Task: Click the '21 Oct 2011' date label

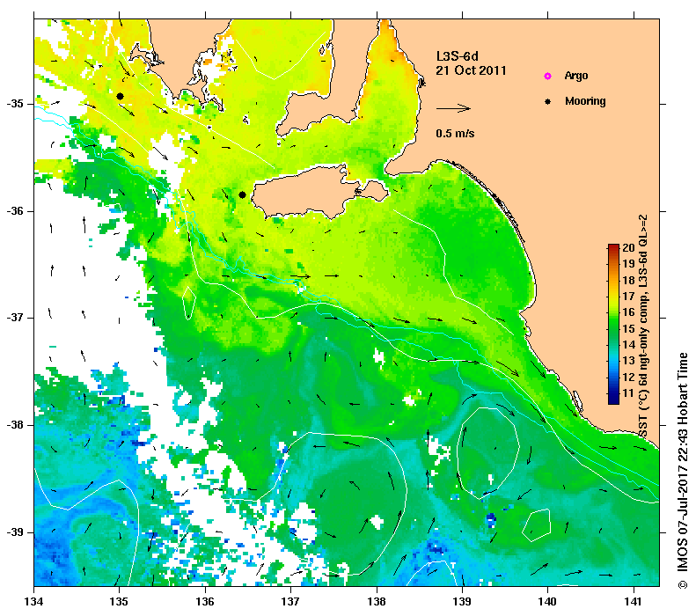Action: pyautogui.click(x=471, y=70)
